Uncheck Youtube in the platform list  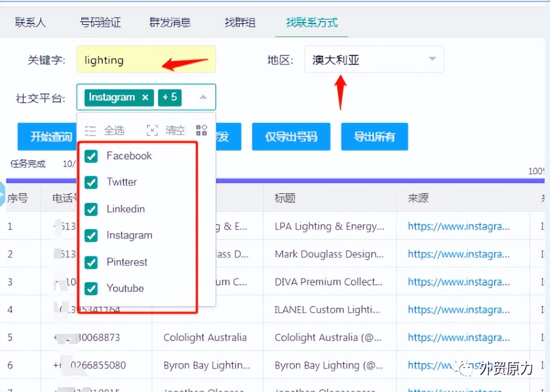(91, 288)
